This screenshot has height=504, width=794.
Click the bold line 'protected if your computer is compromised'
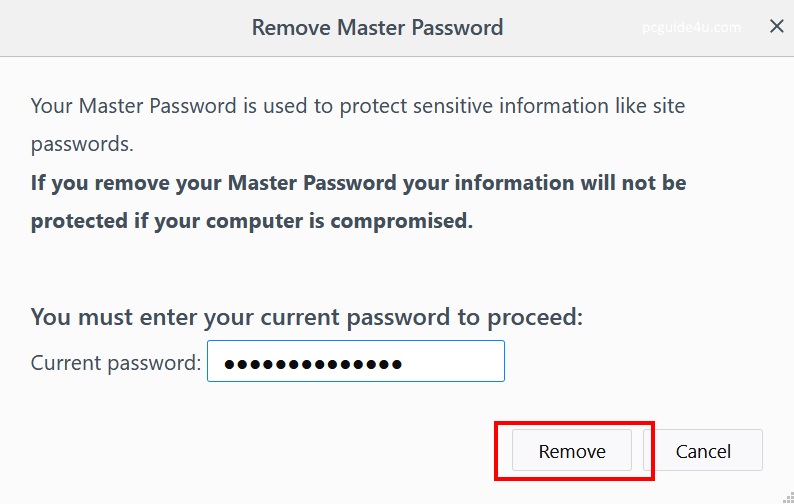point(251,221)
